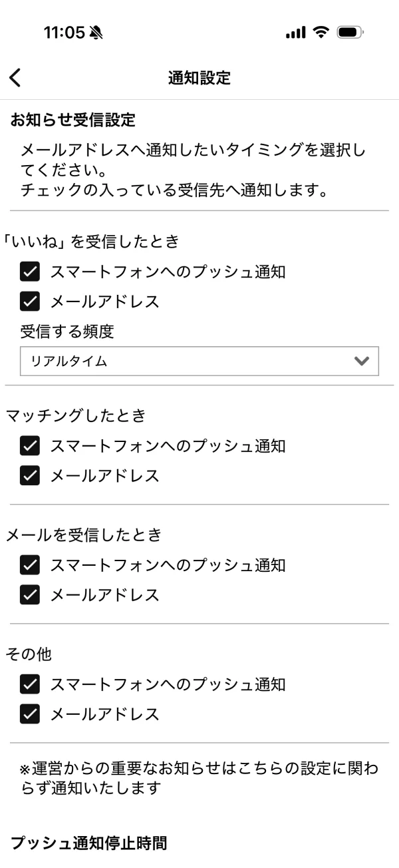The image size is (399, 868).
Task: Tap the 11:05 clock in status bar
Action: pyautogui.click(x=64, y=33)
